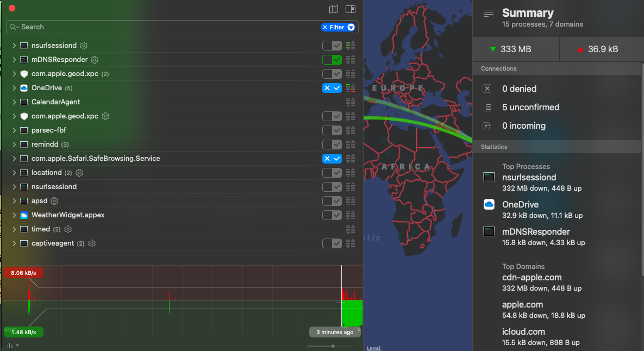Expand the mDNSResponder row
The width and height of the screenshot is (644, 351).
pos(14,60)
